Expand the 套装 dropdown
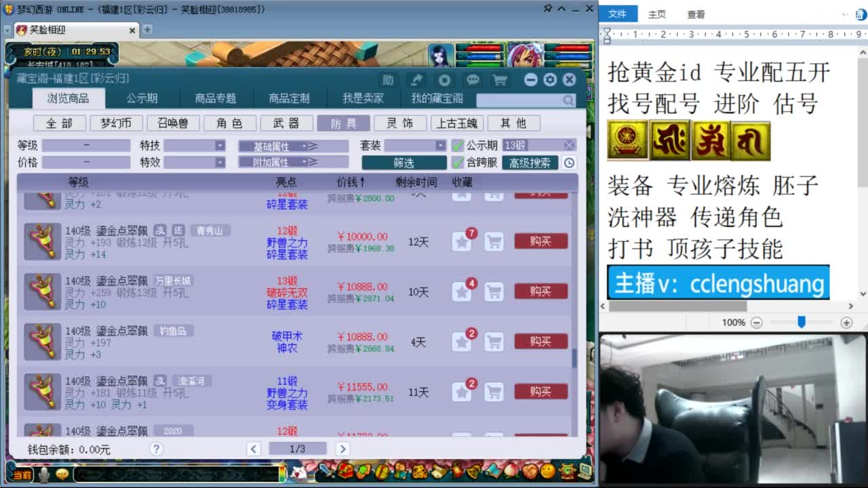The width and height of the screenshot is (868, 488). coord(441,146)
